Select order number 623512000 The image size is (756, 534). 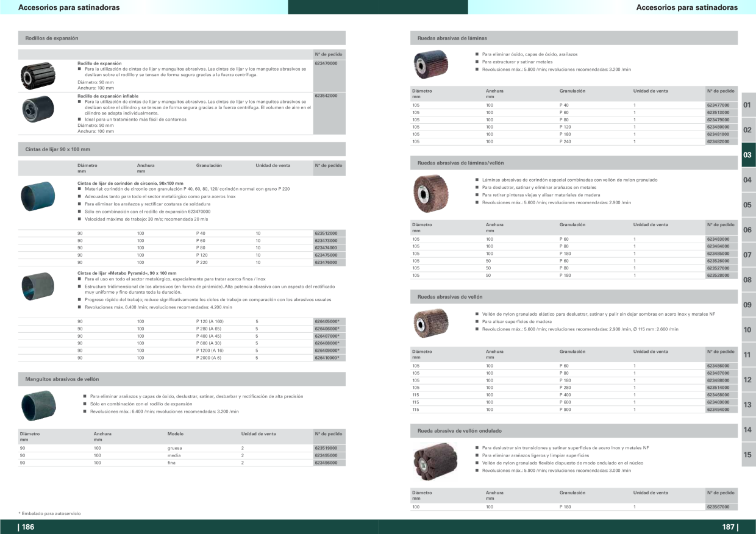[326, 233]
